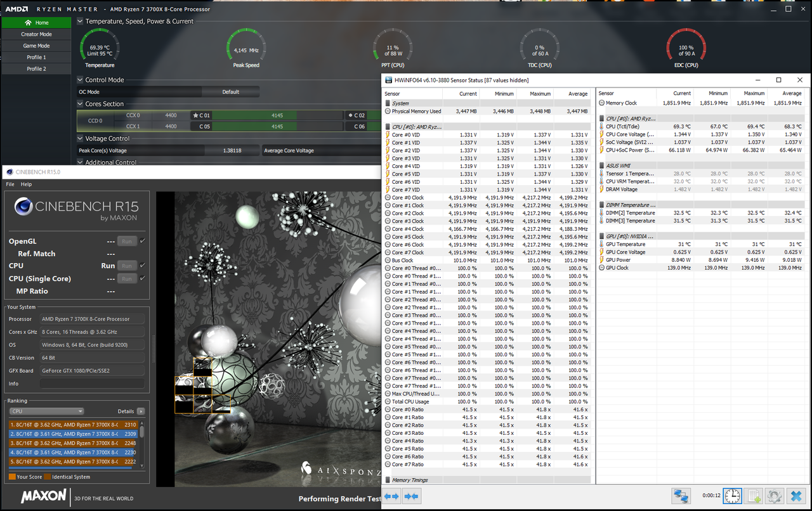812x511 pixels.
Task: Open the Cinebench Help menu
Action: [x=26, y=184]
